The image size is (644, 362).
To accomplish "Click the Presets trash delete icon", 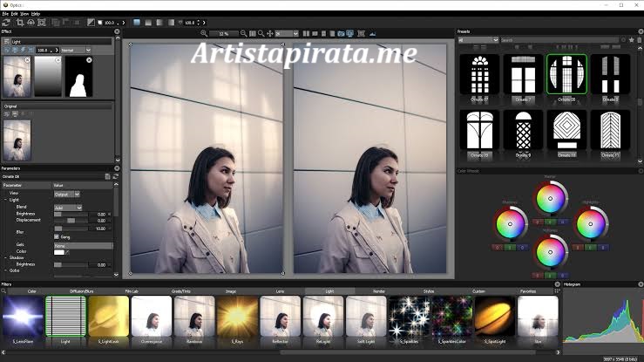I will (x=640, y=40).
